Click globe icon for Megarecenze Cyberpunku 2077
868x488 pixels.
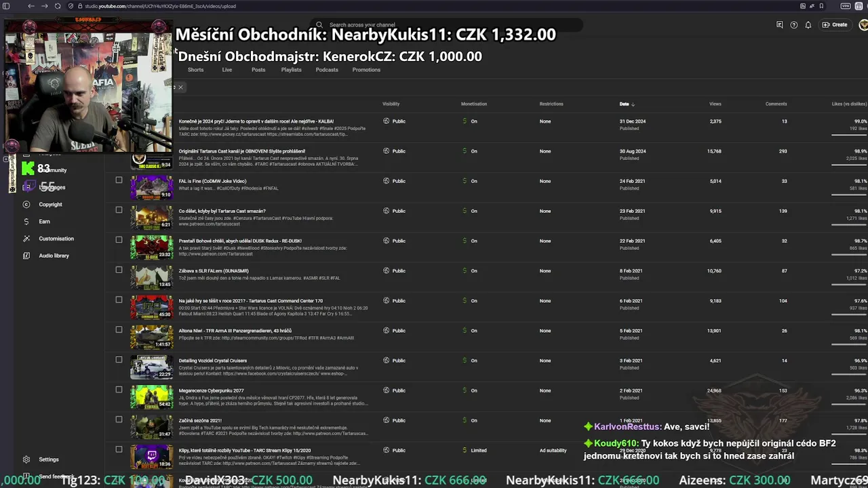coord(387,390)
